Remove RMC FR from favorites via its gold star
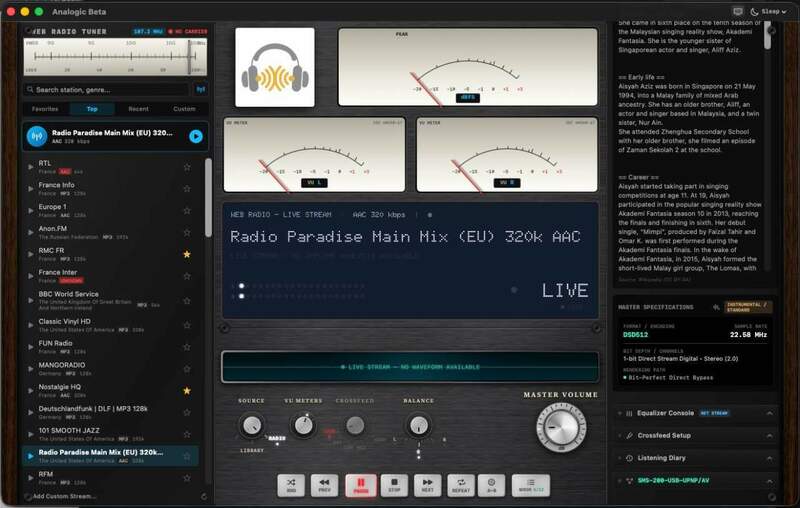The height and width of the screenshot is (508, 800). point(187,254)
